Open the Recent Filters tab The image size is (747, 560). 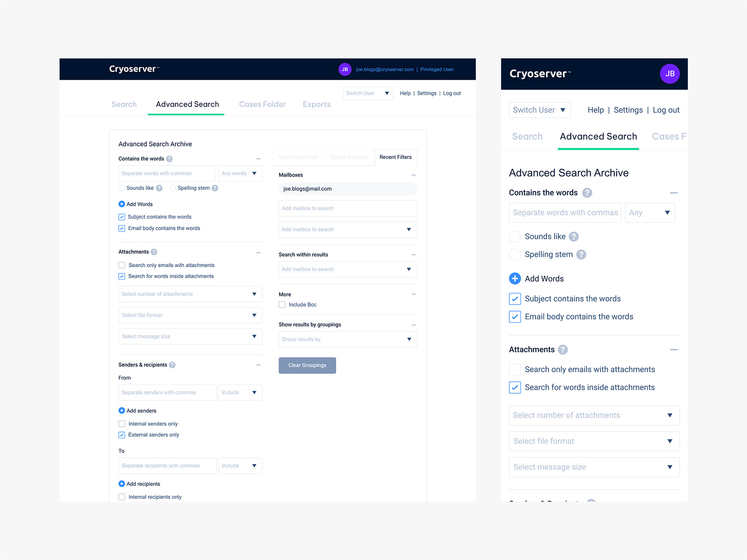point(396,157)
